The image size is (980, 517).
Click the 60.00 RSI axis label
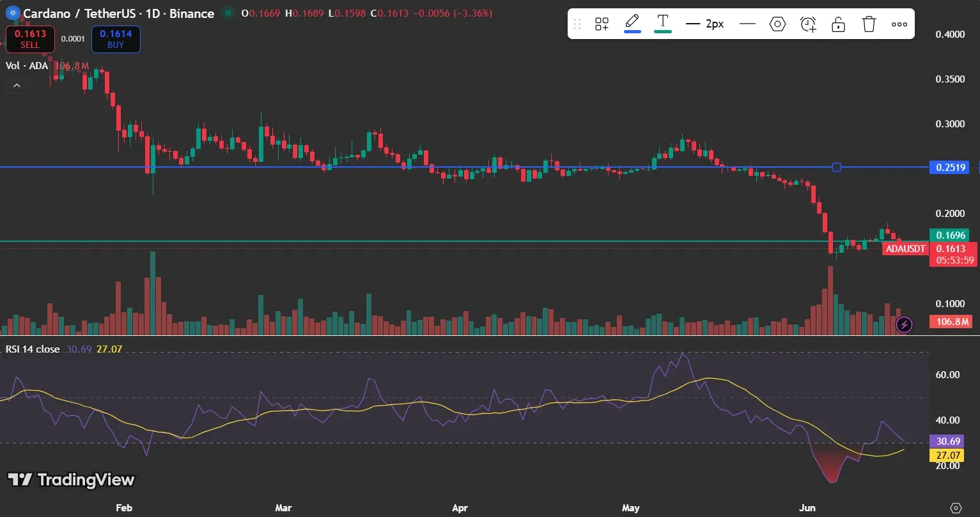click(947, 375)
